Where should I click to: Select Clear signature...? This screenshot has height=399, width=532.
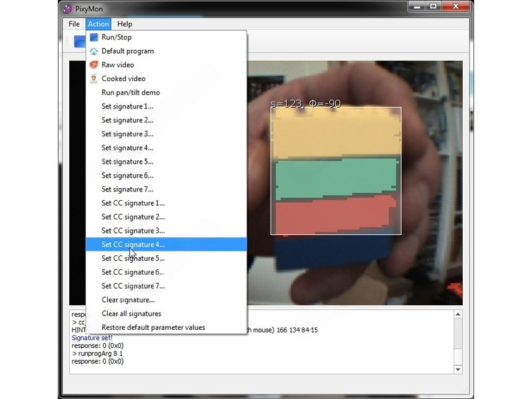point(128,300)
